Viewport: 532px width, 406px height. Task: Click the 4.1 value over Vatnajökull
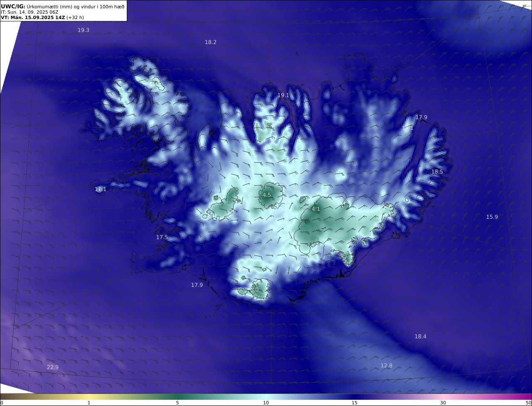pos(316,209)
